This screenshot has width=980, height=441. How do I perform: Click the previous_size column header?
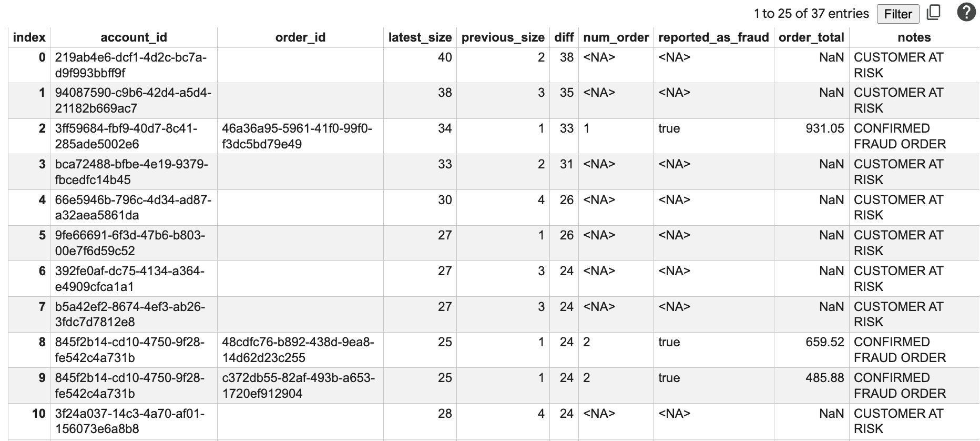(503, 37)
